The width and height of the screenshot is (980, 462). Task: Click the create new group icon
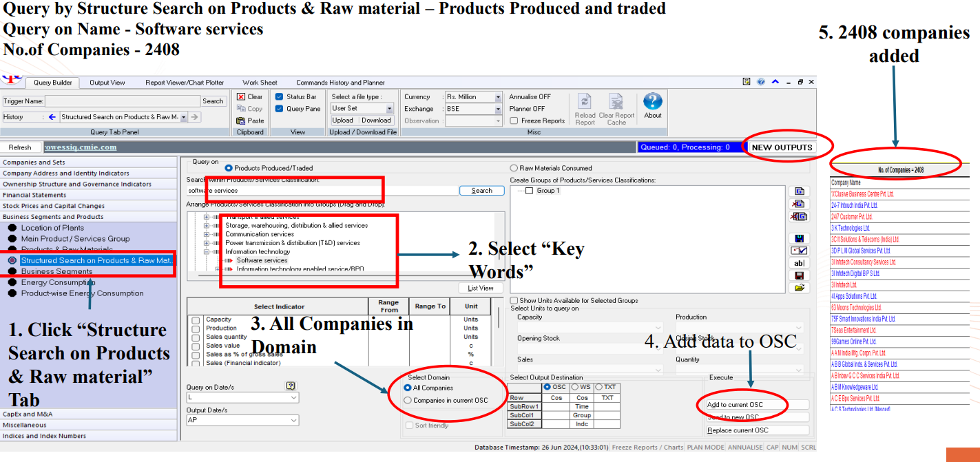coord(799,191)
